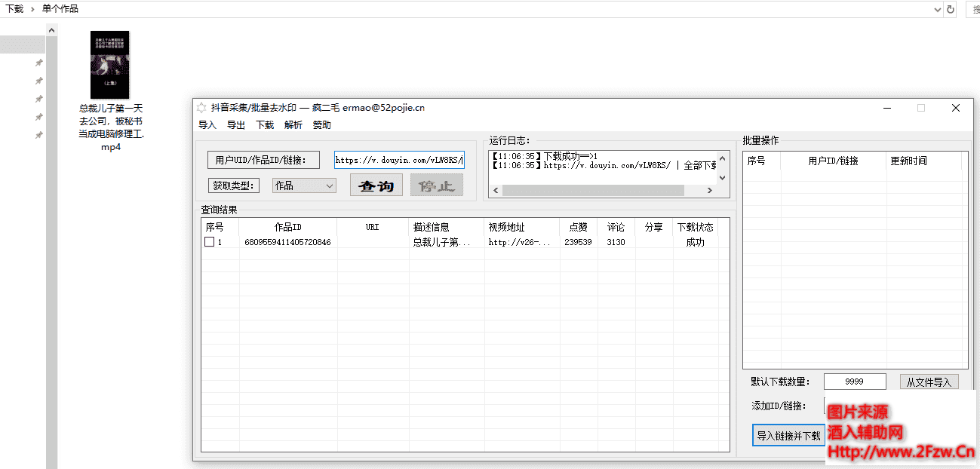The width and height of the screenshot is (980, 469).
Task: Click the run log left scroll arrow
Action: 495,191
